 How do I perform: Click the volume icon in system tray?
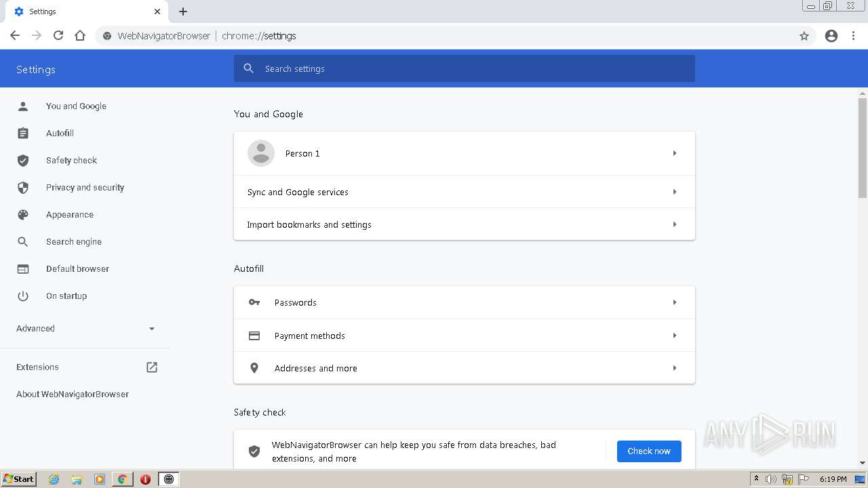tap(771, 479)
